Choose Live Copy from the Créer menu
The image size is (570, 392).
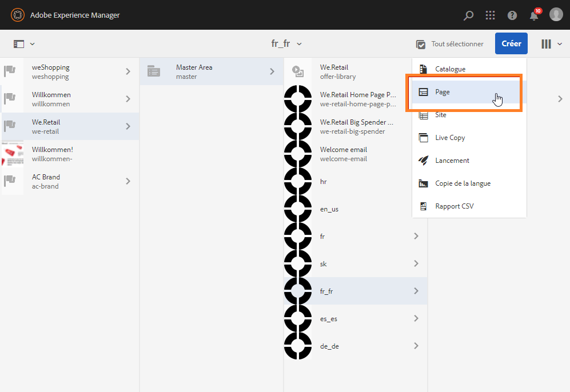(469, 138)
